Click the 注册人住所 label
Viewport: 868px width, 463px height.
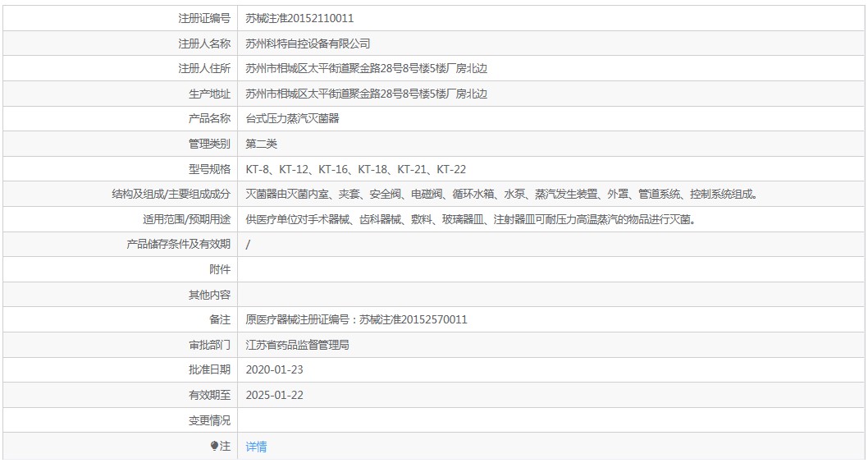tap(204, 69)
